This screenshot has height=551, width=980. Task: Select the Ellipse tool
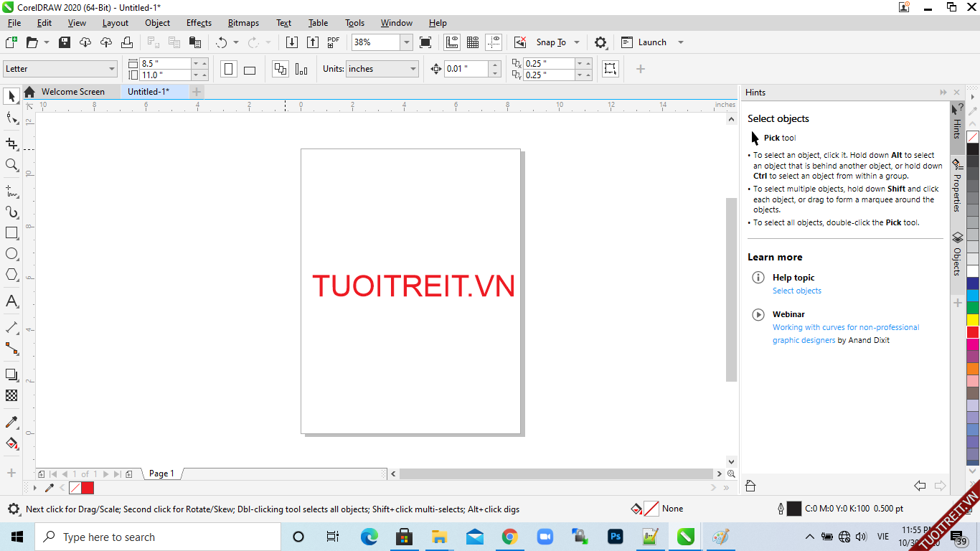pyautogui.click(x=11, y=254)
